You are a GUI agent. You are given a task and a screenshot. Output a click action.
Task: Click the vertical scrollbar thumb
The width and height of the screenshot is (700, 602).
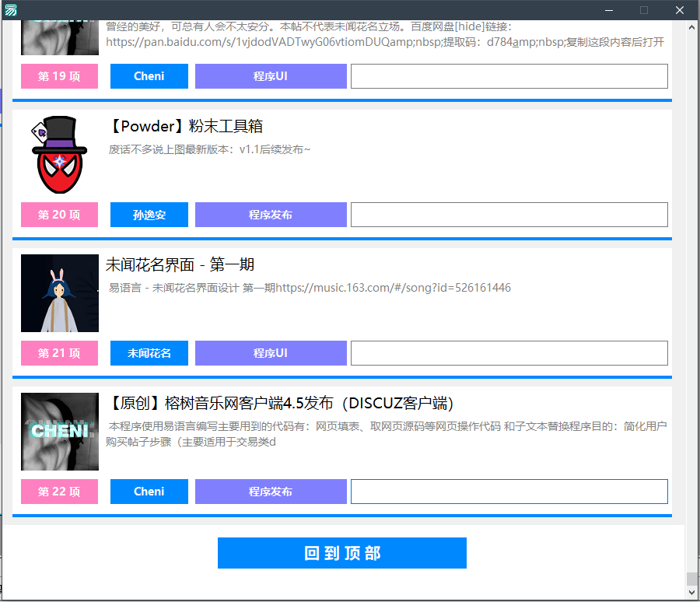point(691,579)
